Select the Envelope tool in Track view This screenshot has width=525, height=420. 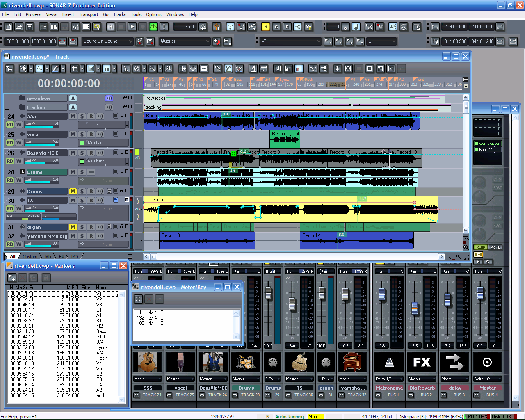[x=39, y=68]
